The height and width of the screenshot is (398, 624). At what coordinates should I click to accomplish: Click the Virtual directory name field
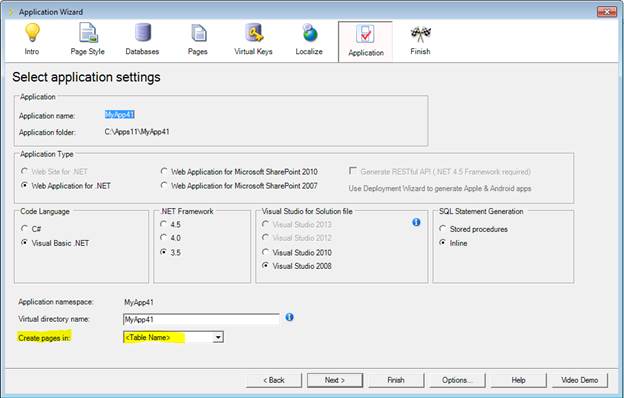tap(201, 319)
